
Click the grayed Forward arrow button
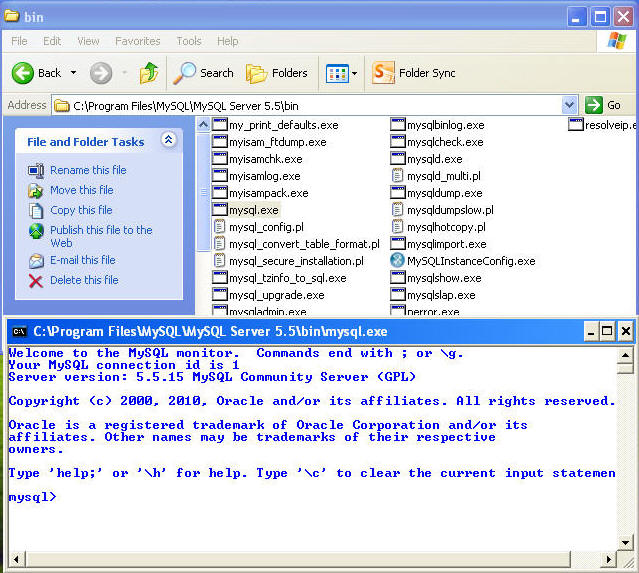(101, 73)
